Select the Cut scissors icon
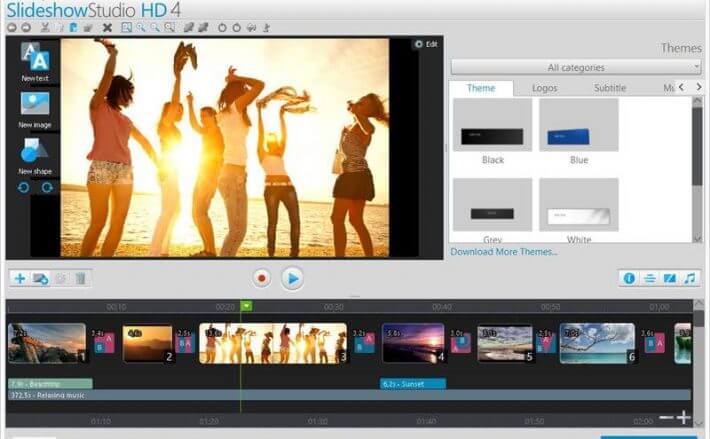Image resolution: width=710 pixels, height=439 pixels. click(45, 28)
